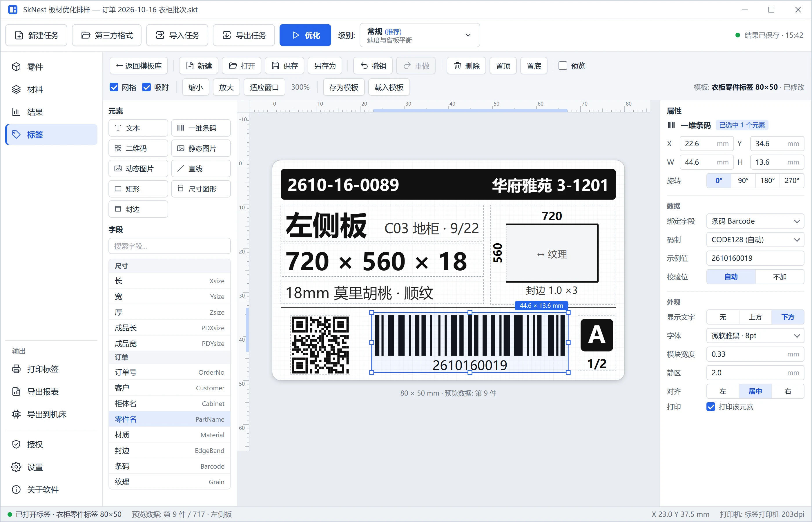Click the 新建任务 new task icon
This screenshot has height=522, width=812.
click(19, 35)
